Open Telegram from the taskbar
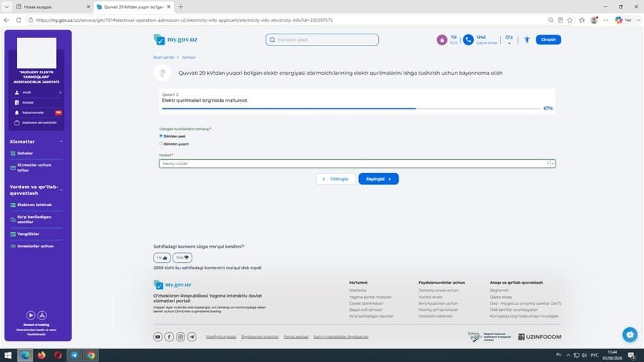This screenshot has height=362, width=644. 74,355
